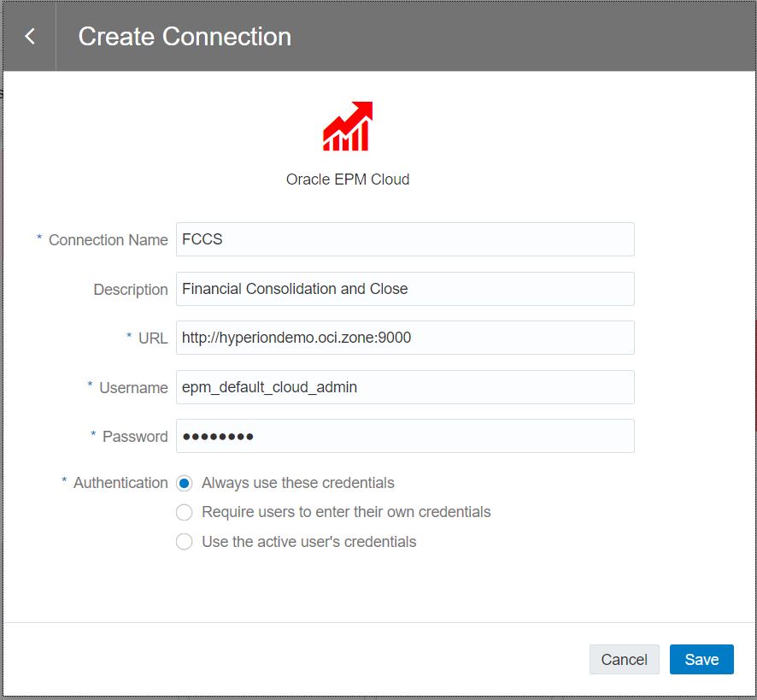Click the Save button
757x700 pixels.
[701, 659]
